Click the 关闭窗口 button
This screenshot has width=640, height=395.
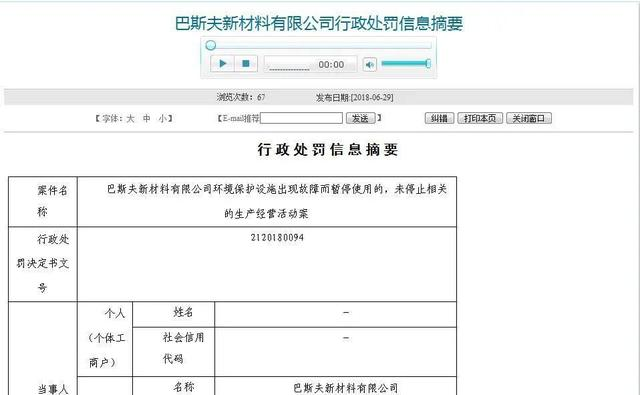click(529, 118)
